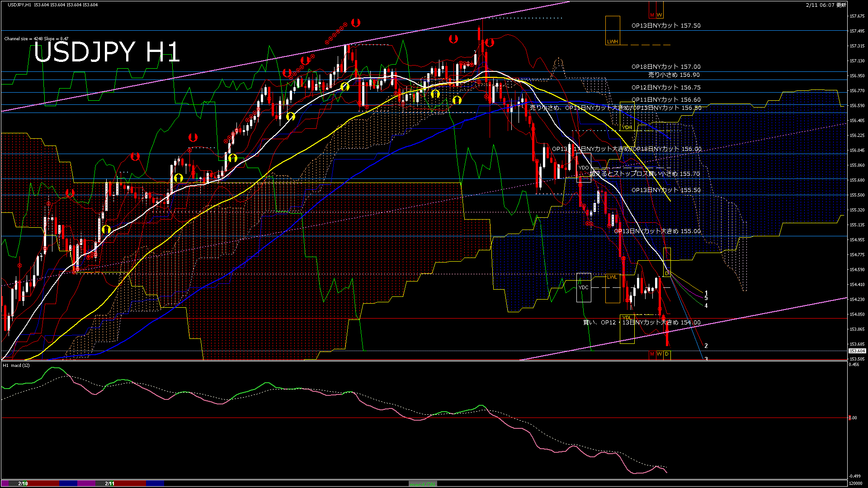Click the 2/11 date marker on timeline
868x488 pixels.
click(x=109, y=483)
